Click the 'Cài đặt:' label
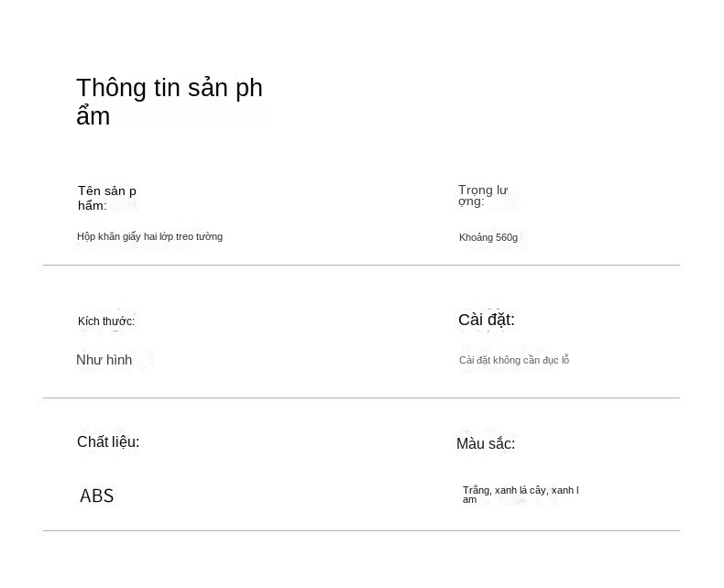This screenshot has width=724, height=588. click(487, 320)
